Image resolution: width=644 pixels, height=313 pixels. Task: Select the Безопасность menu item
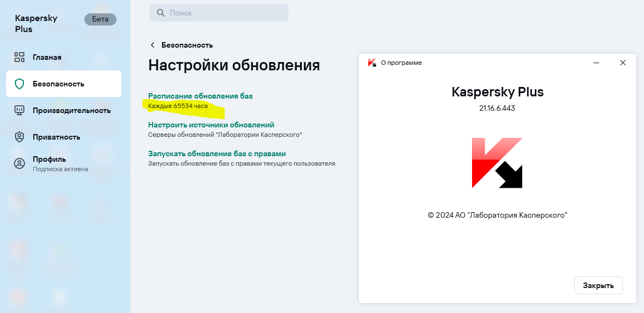[64, 84]
